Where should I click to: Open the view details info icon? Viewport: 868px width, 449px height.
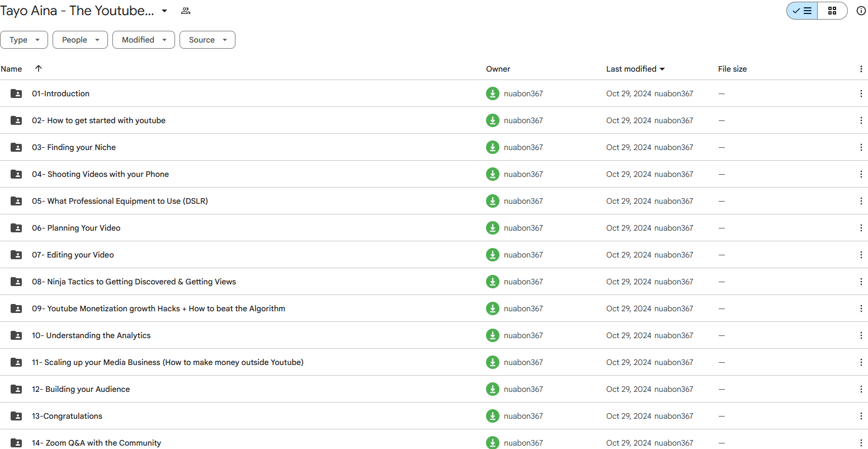coord(861,11)
